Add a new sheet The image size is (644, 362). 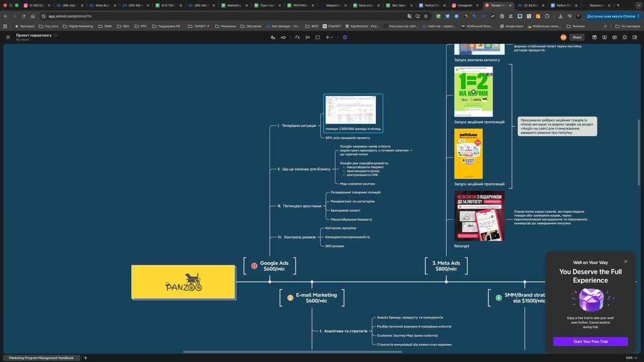click(x=85, y=358)
